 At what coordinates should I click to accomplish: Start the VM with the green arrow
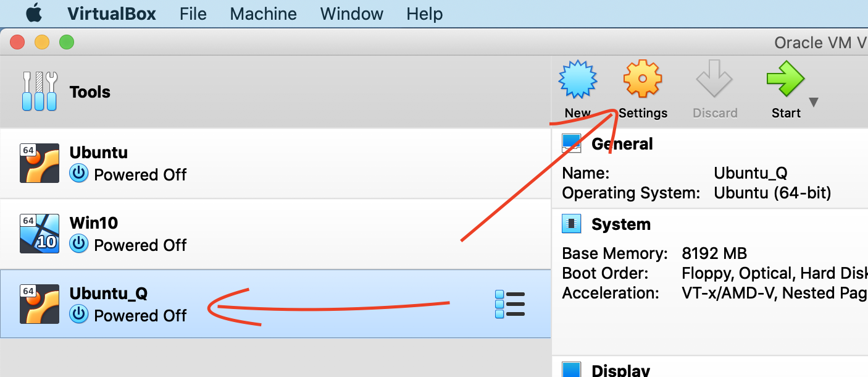pos(785,80)
